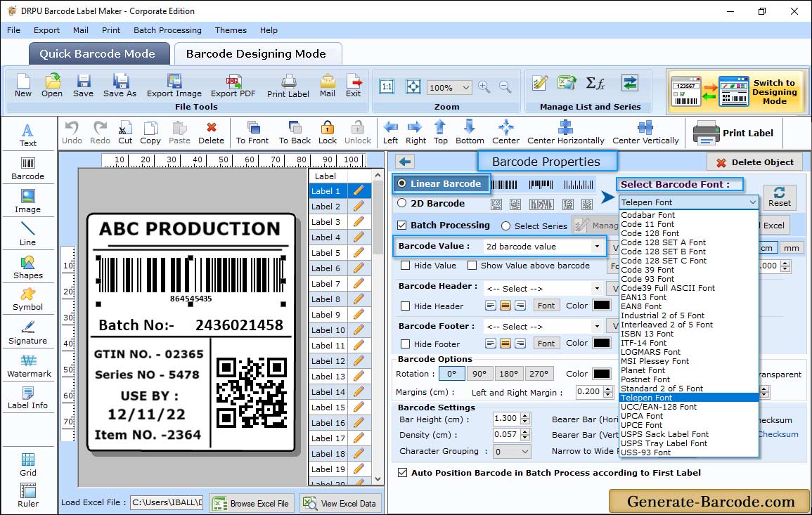Screen dimensions: 812x515
Task: Open the File menu
Action: [x=13, y=30]
